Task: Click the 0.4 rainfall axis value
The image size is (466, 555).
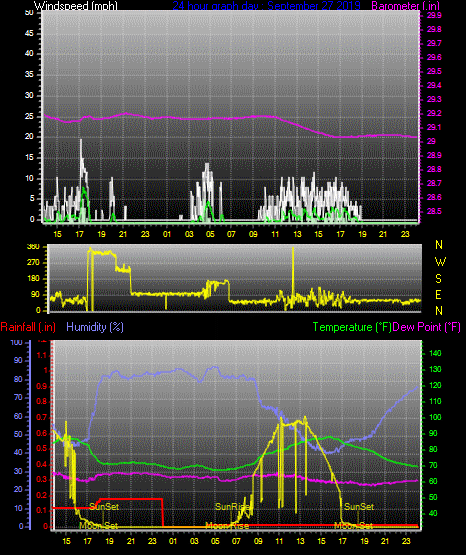Action: (x=42, y=464)
